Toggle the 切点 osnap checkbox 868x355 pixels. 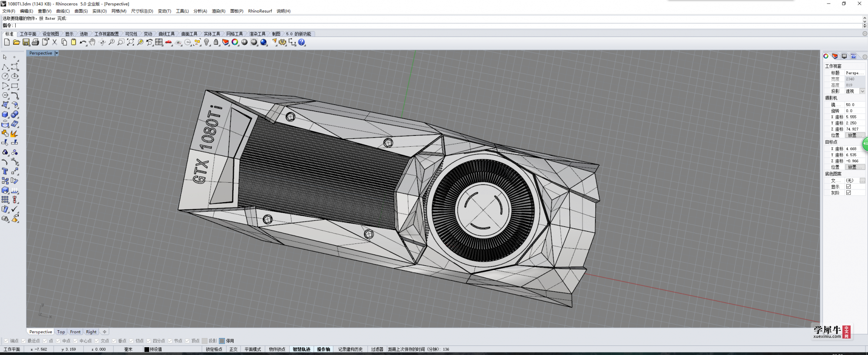coord(132,341)
